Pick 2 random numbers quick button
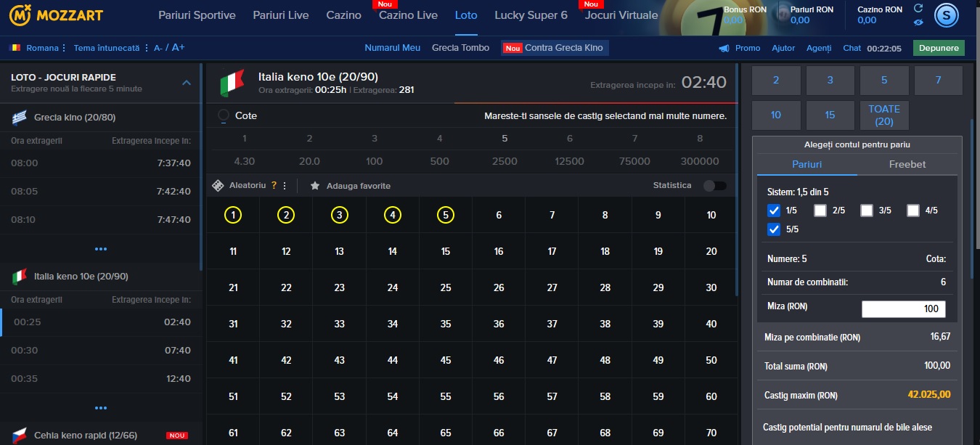This screenshot has height=445, width=980. 776,81
